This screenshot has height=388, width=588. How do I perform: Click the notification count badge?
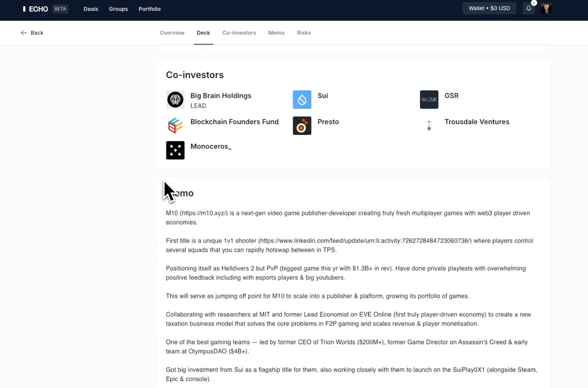[x=534, y=3]
